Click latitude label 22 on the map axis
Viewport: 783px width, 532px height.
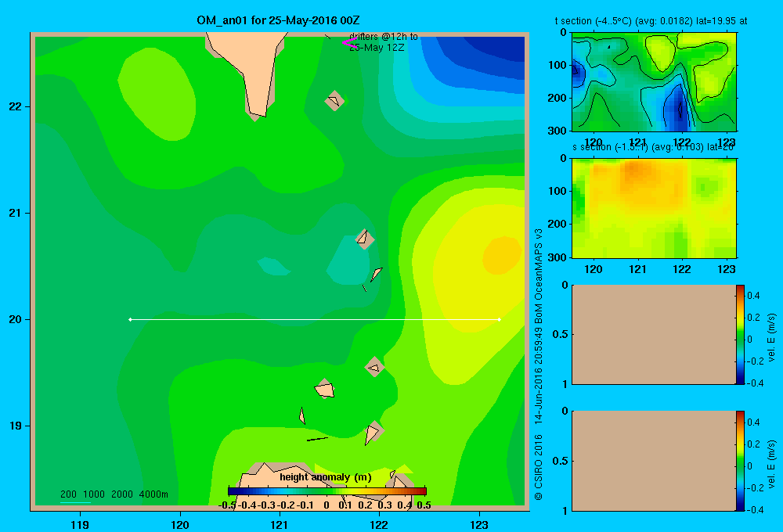(16, 106)
